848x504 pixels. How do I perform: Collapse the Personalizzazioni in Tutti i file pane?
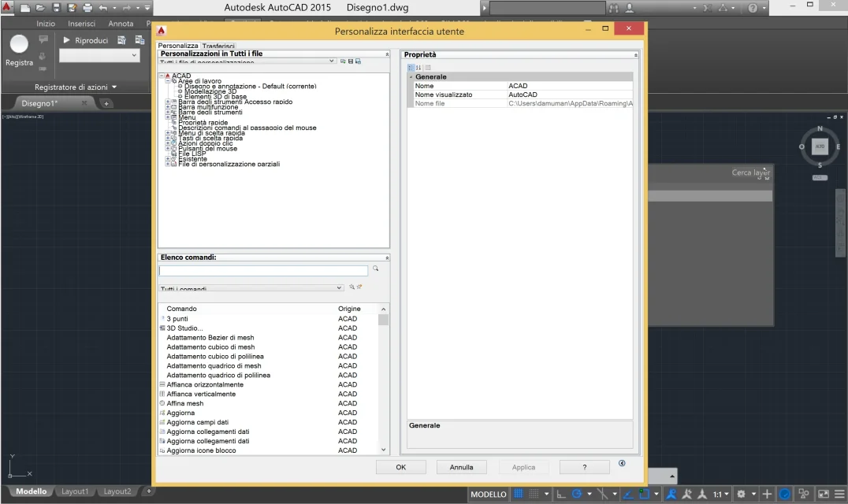[387, 54]
